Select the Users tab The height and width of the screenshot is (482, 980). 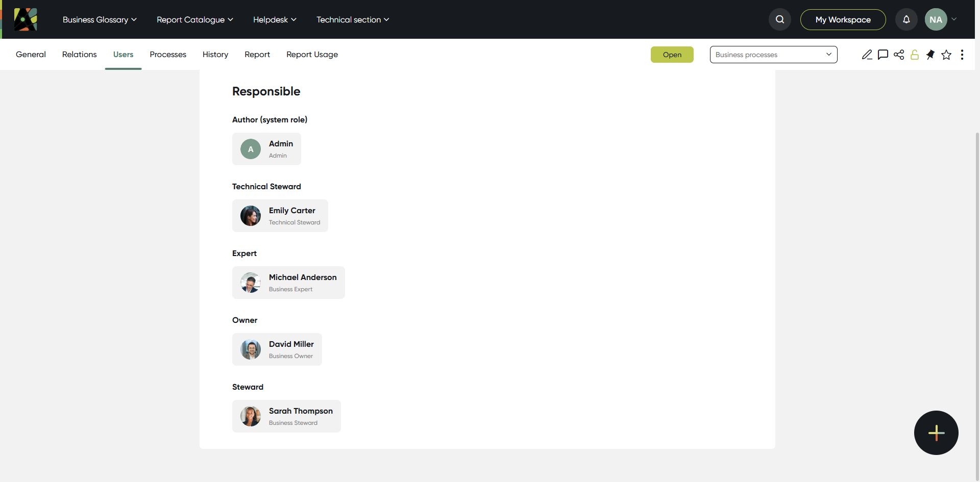pos(123,55)
